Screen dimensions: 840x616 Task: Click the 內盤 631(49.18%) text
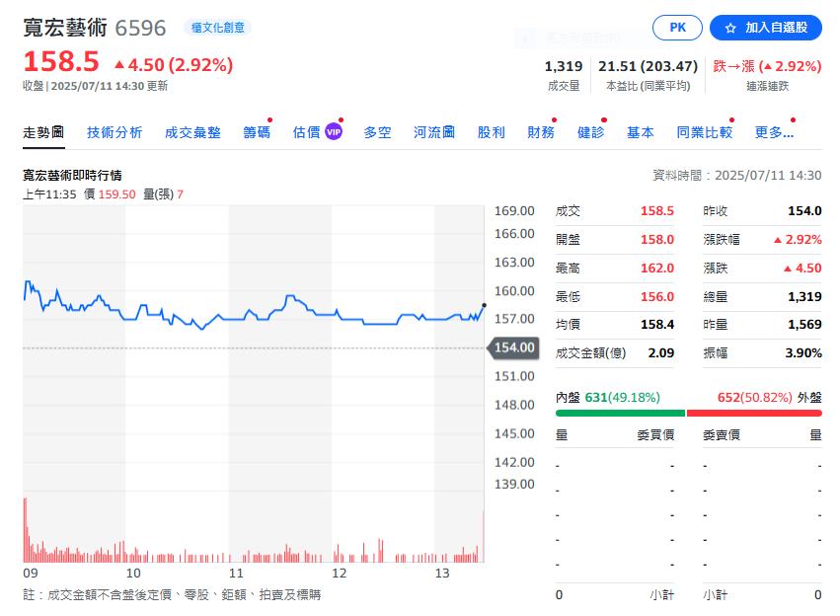coord(608,398)
